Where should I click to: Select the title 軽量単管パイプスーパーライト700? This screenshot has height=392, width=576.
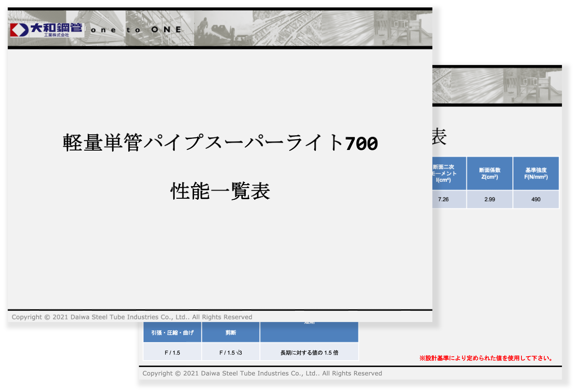pos(220,142)
